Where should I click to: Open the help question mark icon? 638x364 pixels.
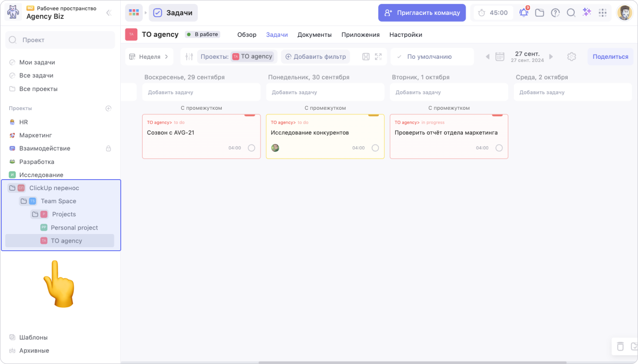pos(555,13)
